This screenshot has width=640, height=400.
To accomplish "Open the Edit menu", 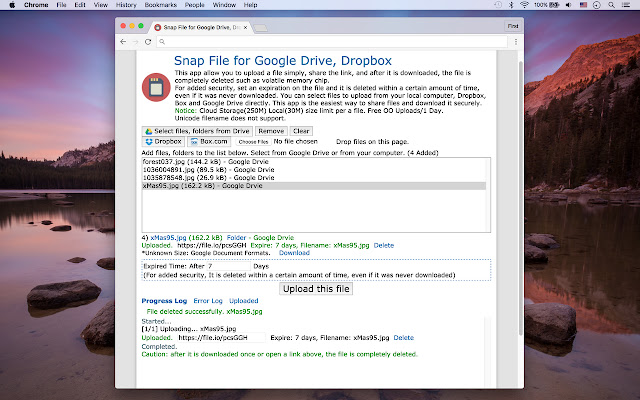I will (80, 5).
